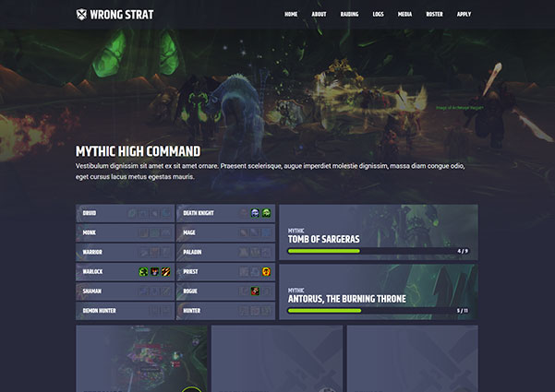The image size is (555, 392).
Task: Click the Rogue class label
Action: [190, 291]
